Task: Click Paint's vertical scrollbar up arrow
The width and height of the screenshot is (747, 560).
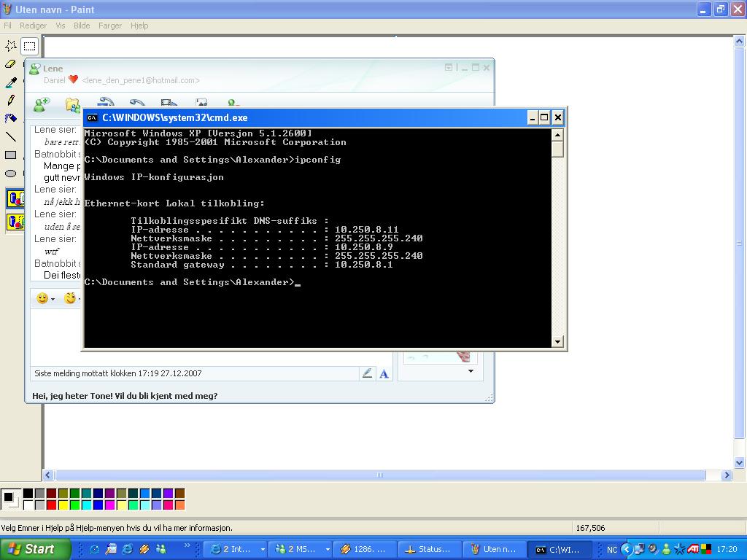Action: coord(739,42)
